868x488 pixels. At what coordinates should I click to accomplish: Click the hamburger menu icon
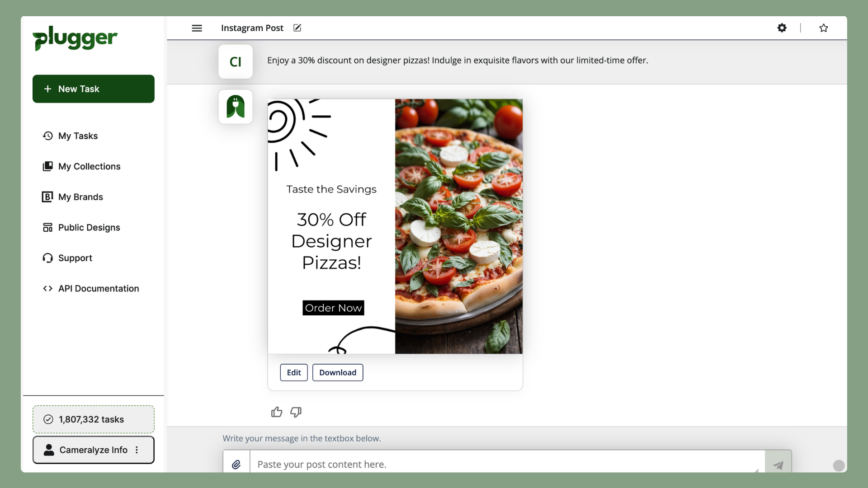(197, 28)
